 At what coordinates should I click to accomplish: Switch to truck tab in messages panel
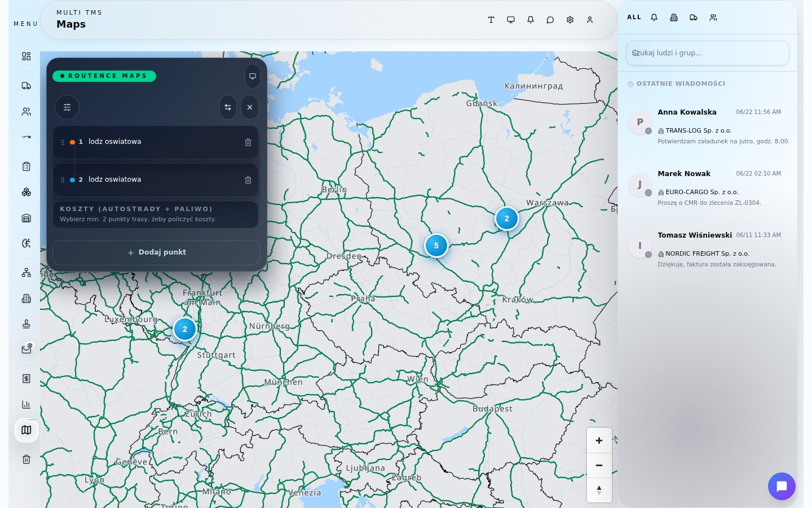coord(694,17)
